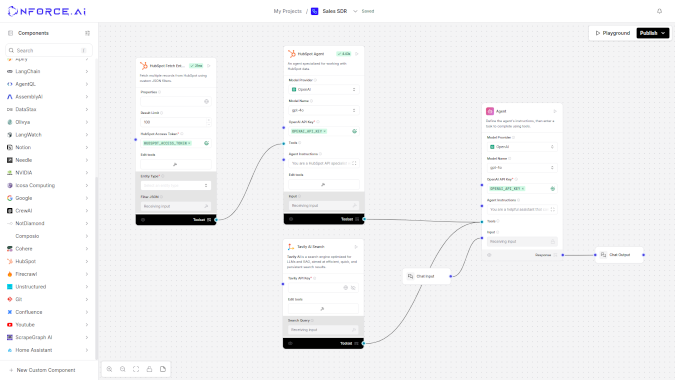Image resolution: width=675 pixels, height=380 pixels.
Task: Open project name dropdown chevron
Action: (355, 11)
